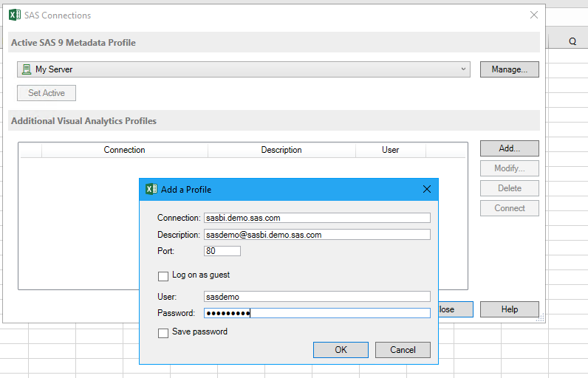Click the Connection field with sasbi.demo.sas.com
The height and width of the screenshot is (378, 588).
(317, 218)
